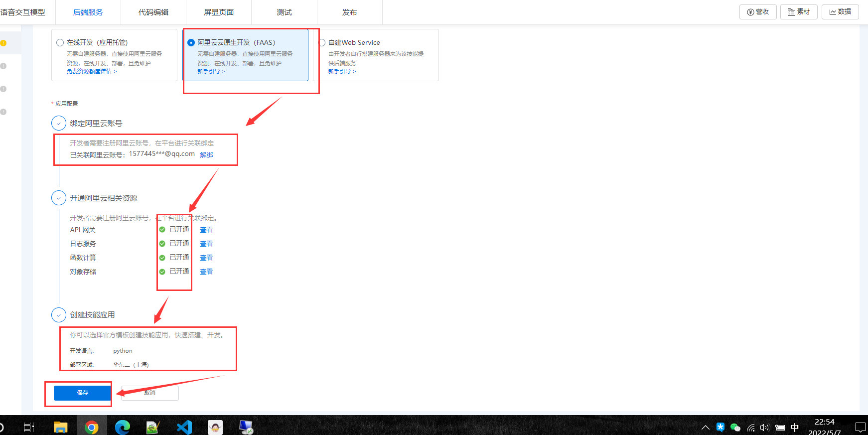Click green check icon beside 函数计算

tap(162, 258)
